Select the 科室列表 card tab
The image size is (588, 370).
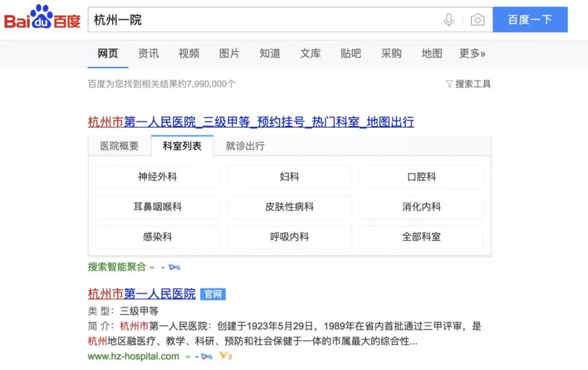coord(182,145)
